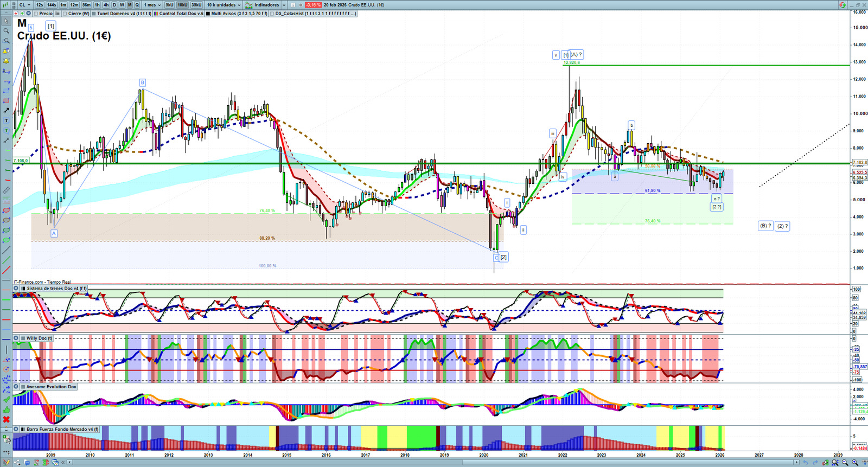The height and width of the screenshot is (467, 868).
Task: Click the -0,16 % change indicator
Action: [x=313, y=5]
